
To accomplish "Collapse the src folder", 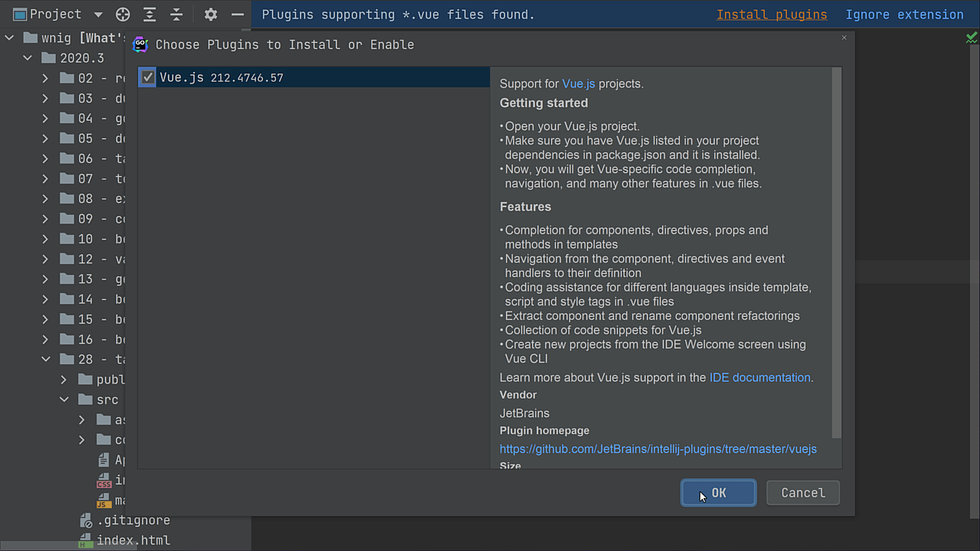I will click(x=64, y=399).
